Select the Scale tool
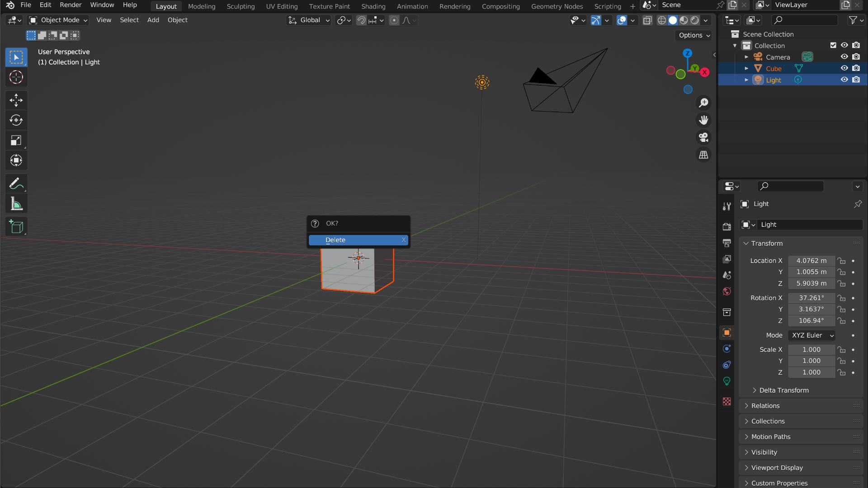868x488 pixels. (16, 141)
